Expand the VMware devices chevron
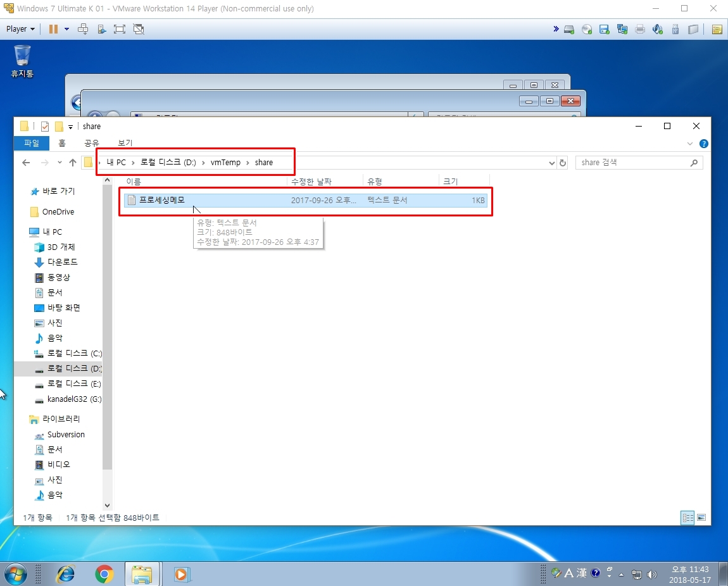This screenshot has width=728, height=586. tap(556, 28)
